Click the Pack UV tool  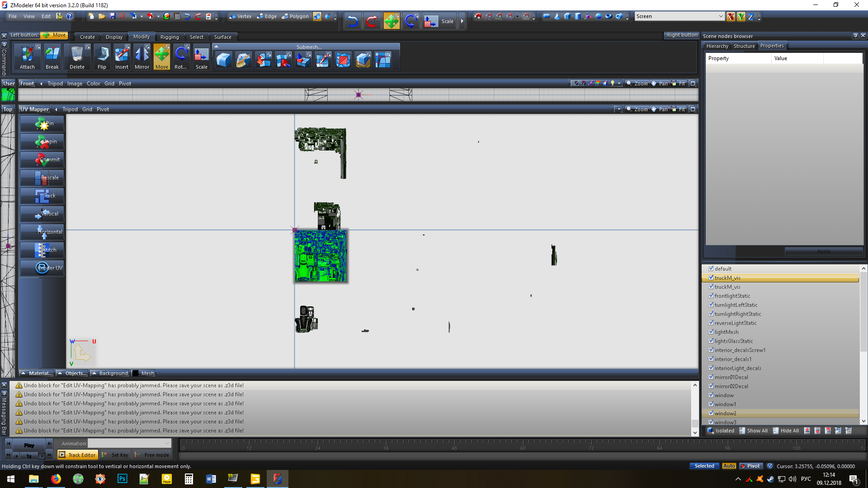point(42,196)
